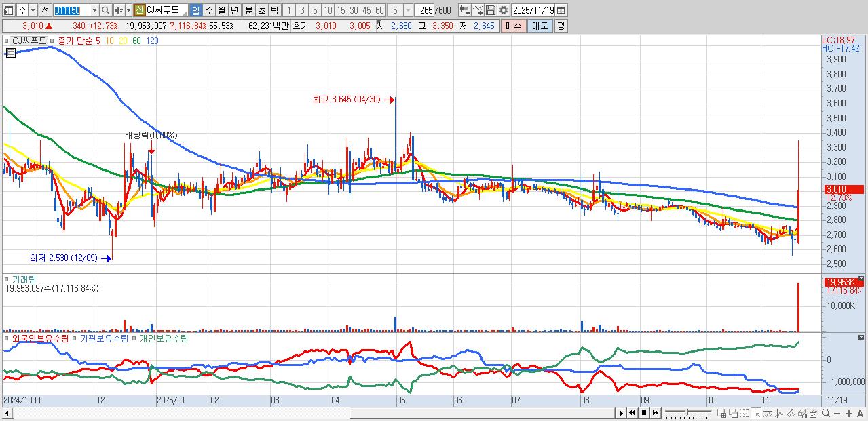Image resolution: width=868 pixels, height=421 pixels.
Task: Select the minute 분 chart period
Action: [x=248, y=10]
